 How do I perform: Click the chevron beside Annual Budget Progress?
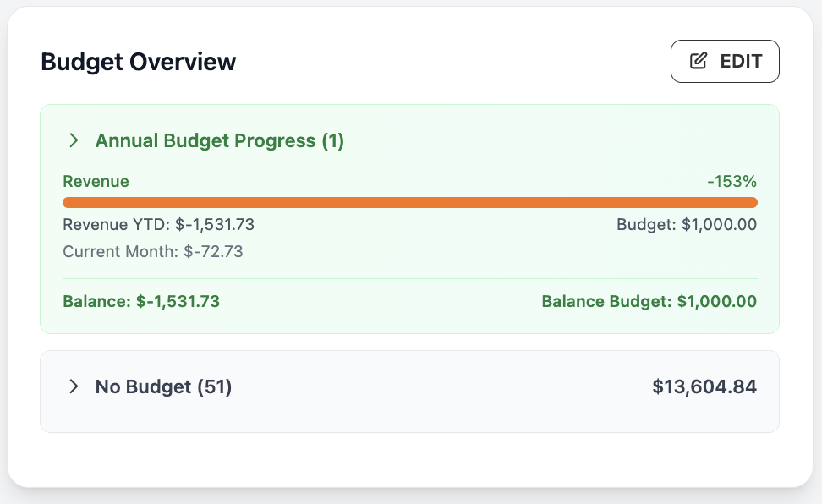[74, 140]
